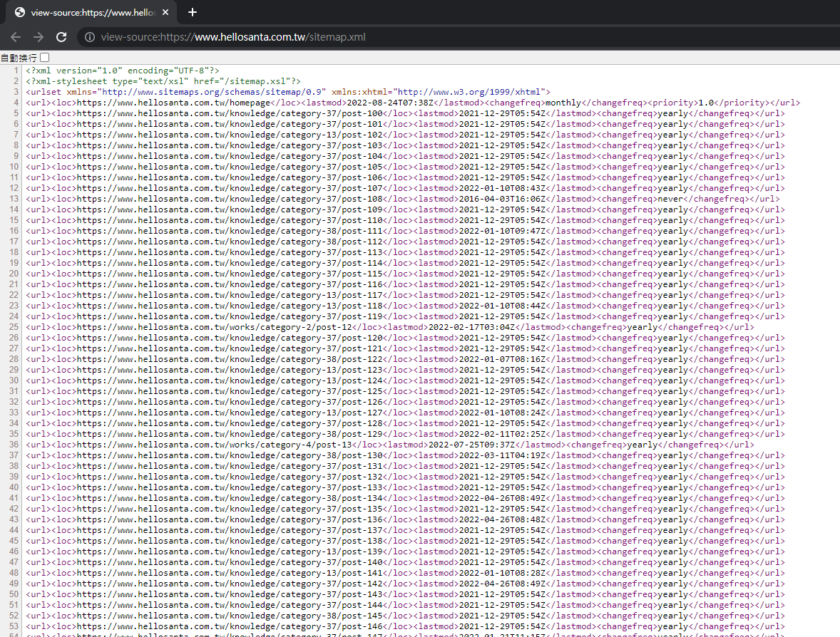This screenshot has width=840, height=637.
Task: Click lastmod 2022-07-25T09:37Z value
Action: 471,445
